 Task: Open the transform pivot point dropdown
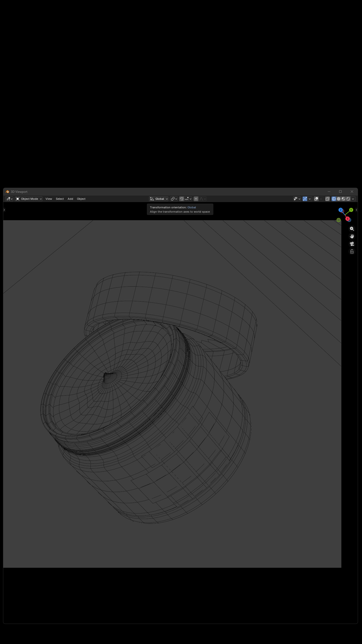click(174, 199)
